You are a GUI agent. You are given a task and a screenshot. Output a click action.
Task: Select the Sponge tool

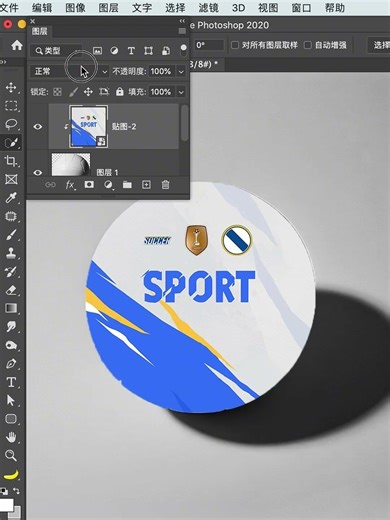point(11,345)
